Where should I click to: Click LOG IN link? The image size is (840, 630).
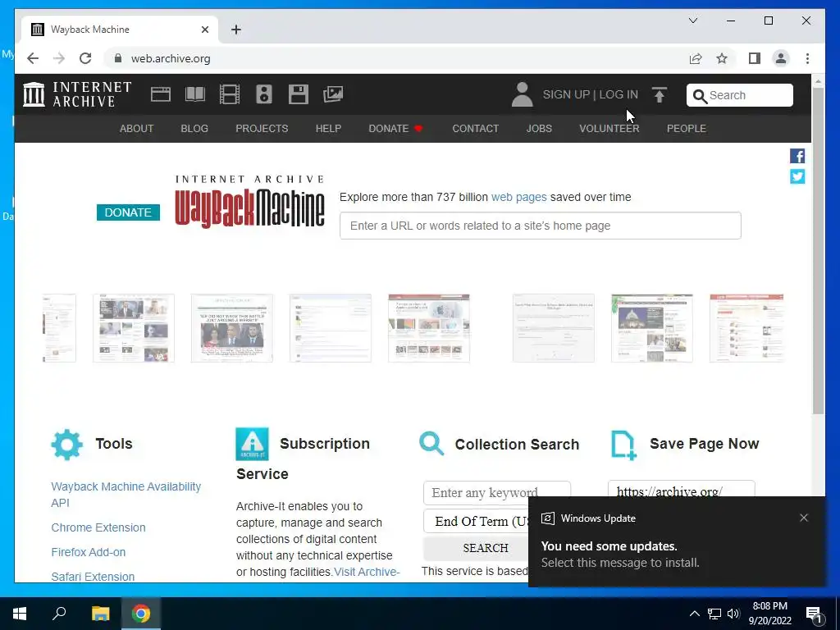pyautogui.click(x=619, y=95)
